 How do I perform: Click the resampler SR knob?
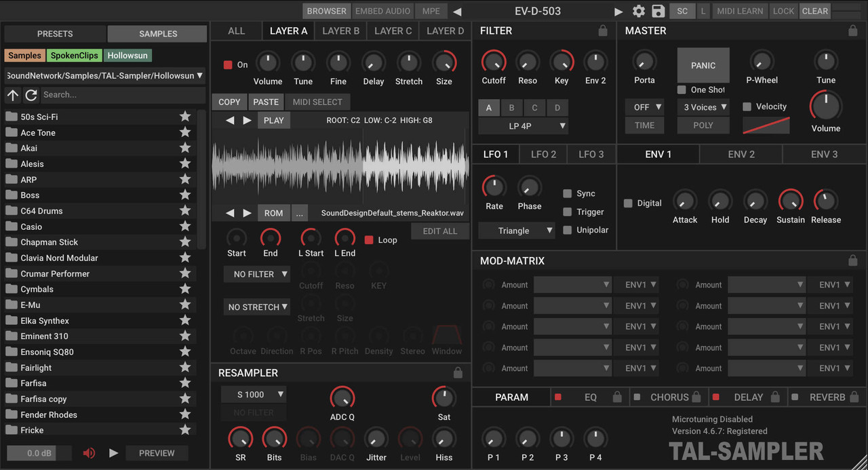coord(241,439)
